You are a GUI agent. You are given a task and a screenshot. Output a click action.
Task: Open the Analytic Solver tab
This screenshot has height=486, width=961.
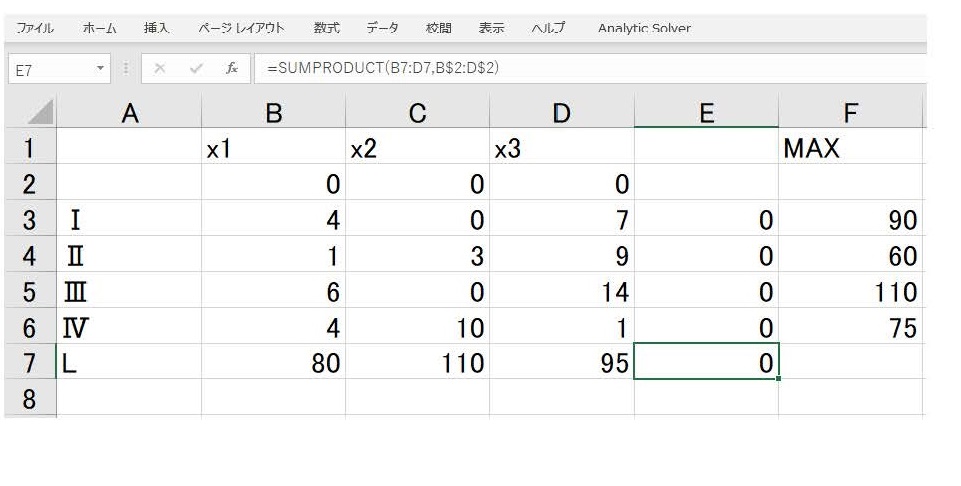tap(644, 28)
